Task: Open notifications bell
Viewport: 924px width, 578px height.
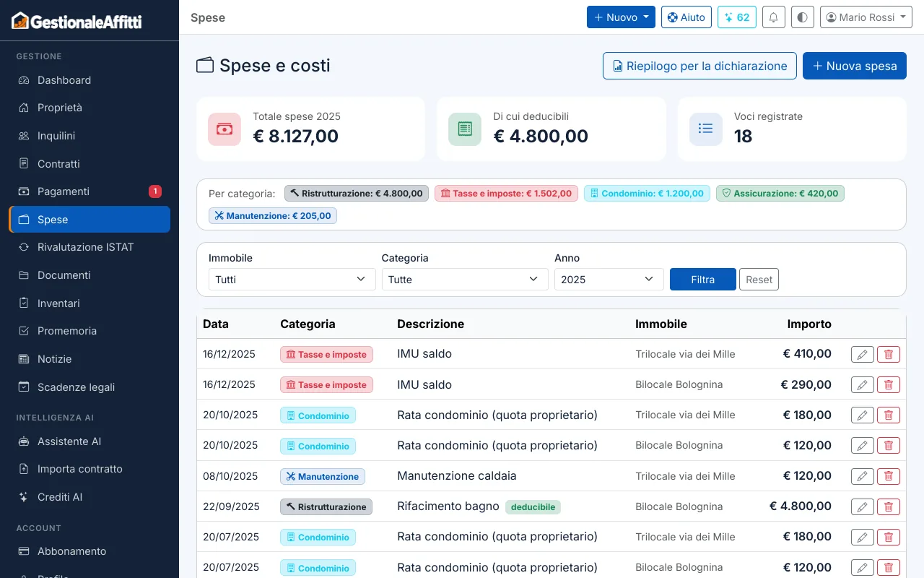Action: click(774, 17)
